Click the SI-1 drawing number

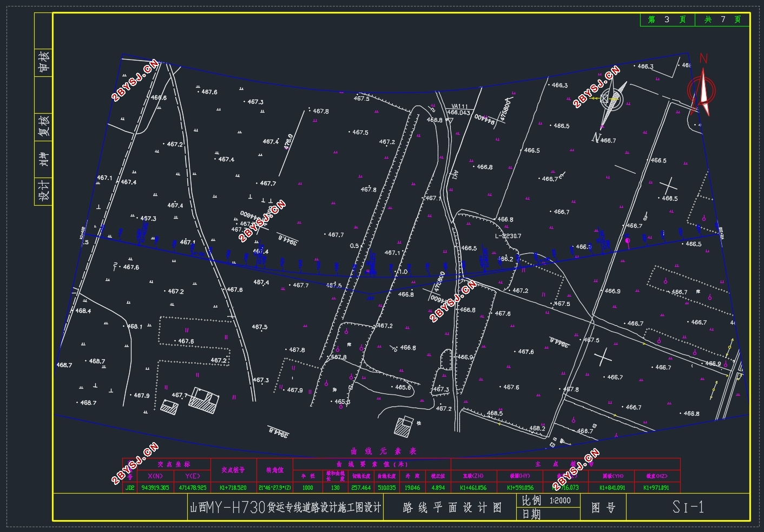point(688,507)
